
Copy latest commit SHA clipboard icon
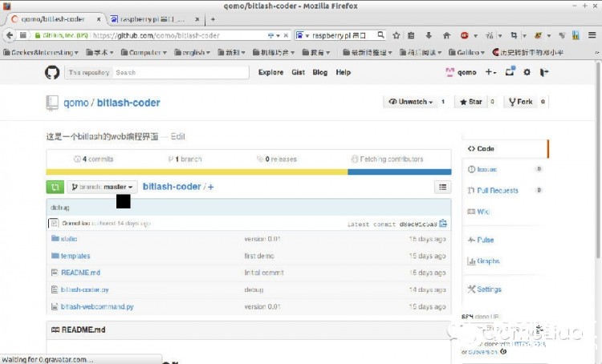[443, 223]
